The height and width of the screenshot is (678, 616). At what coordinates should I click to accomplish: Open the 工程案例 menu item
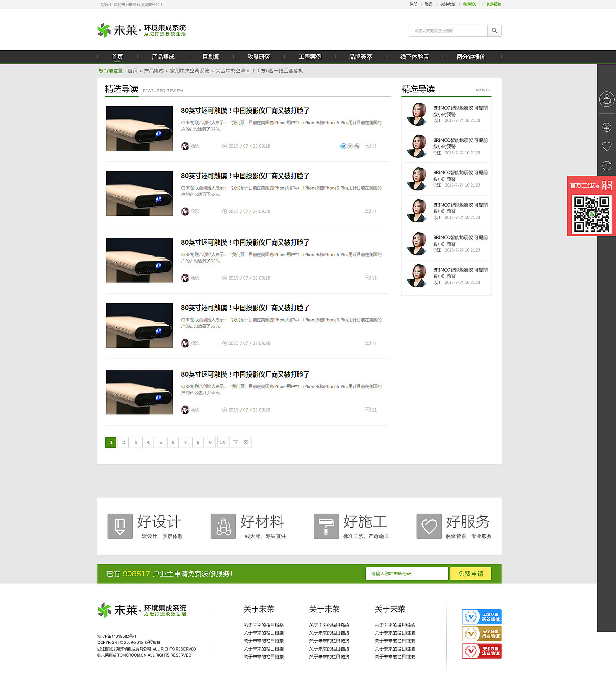pos(310,56)
